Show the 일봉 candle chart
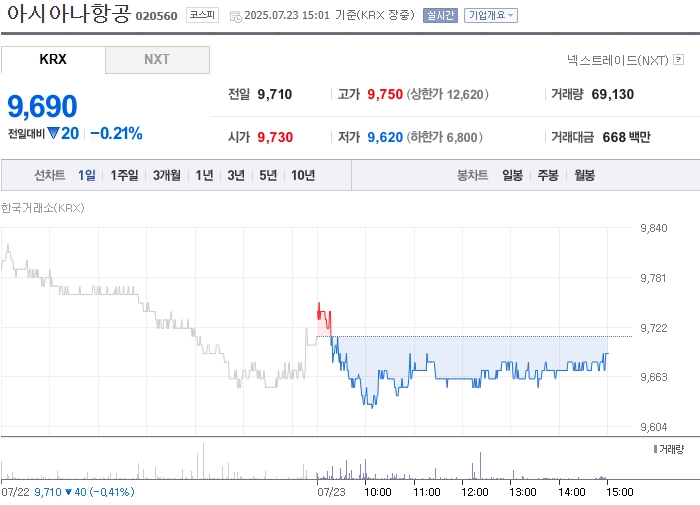The width and height of the screenshot is (700, 505). pos(512,175)
